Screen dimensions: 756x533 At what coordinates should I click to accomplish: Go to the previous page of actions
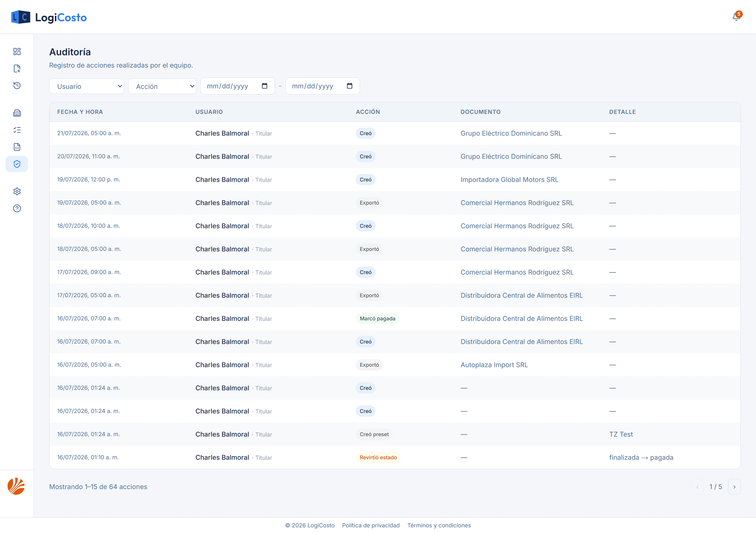[x=697, y=487]
